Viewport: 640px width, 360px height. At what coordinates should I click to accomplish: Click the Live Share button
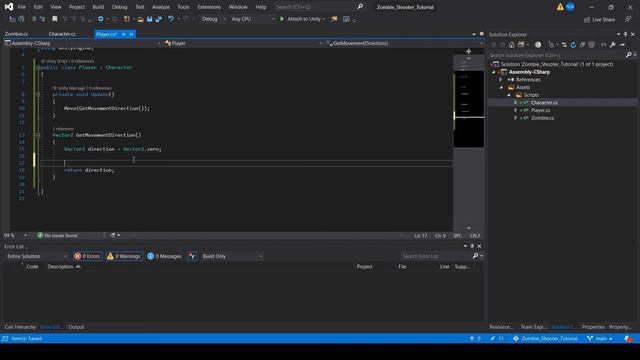point(599,20)
